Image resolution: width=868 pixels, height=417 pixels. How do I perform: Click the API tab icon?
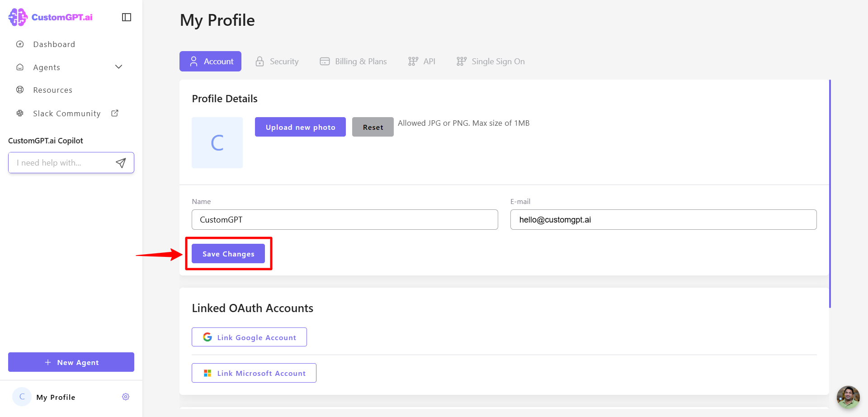(x=413, y=62)
